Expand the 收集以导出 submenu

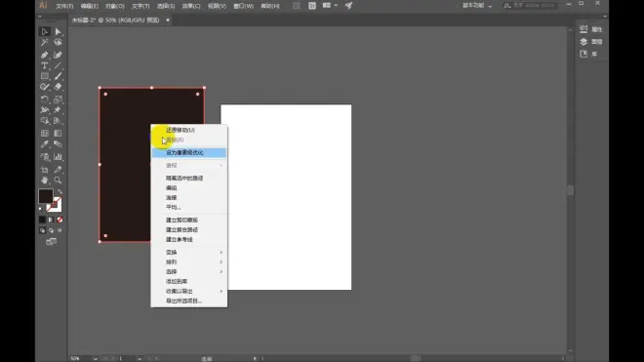tap(189, 291)
